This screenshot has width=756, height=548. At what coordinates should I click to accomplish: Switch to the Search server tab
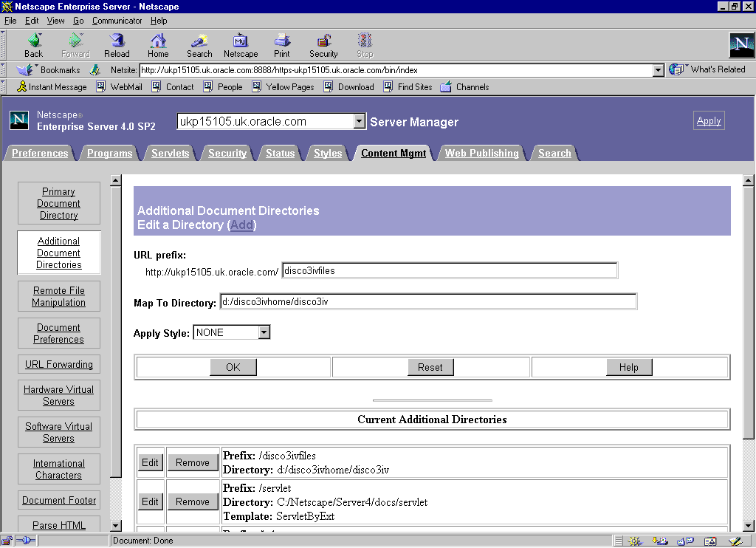[x=554, y=153]
